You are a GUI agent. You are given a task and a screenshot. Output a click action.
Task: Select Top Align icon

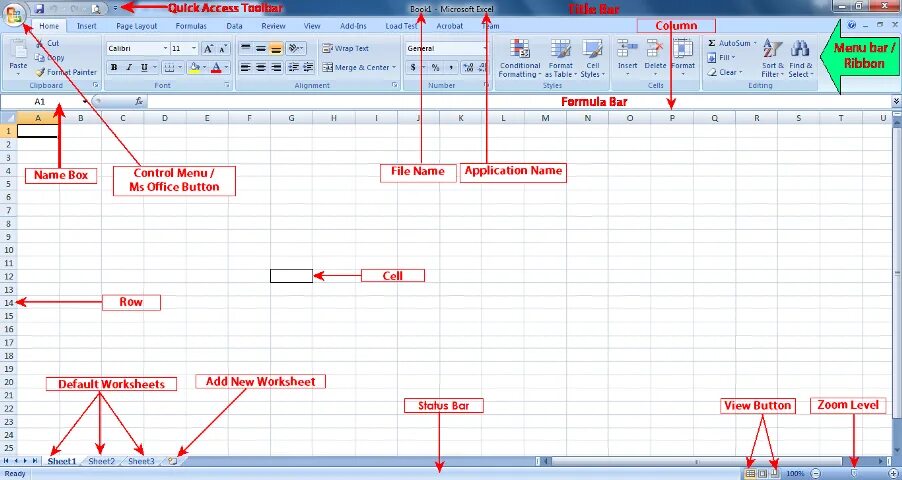246,49
